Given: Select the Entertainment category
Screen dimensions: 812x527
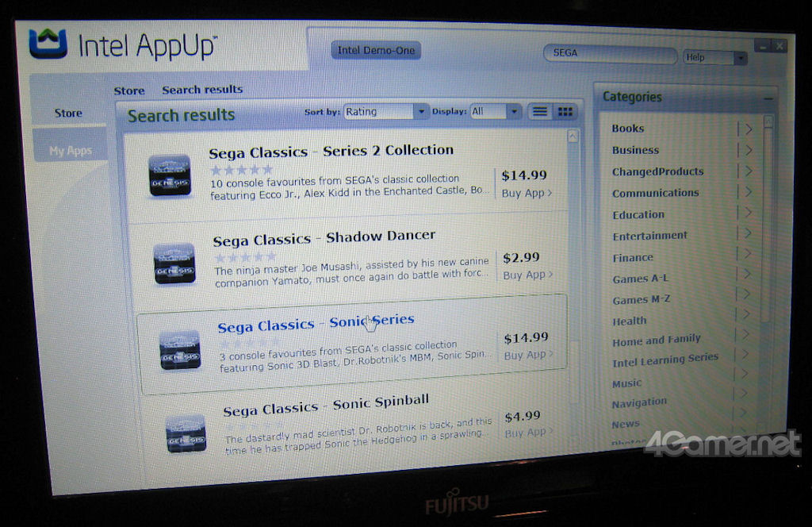Looking at the screenshot, I should point(650,236).
